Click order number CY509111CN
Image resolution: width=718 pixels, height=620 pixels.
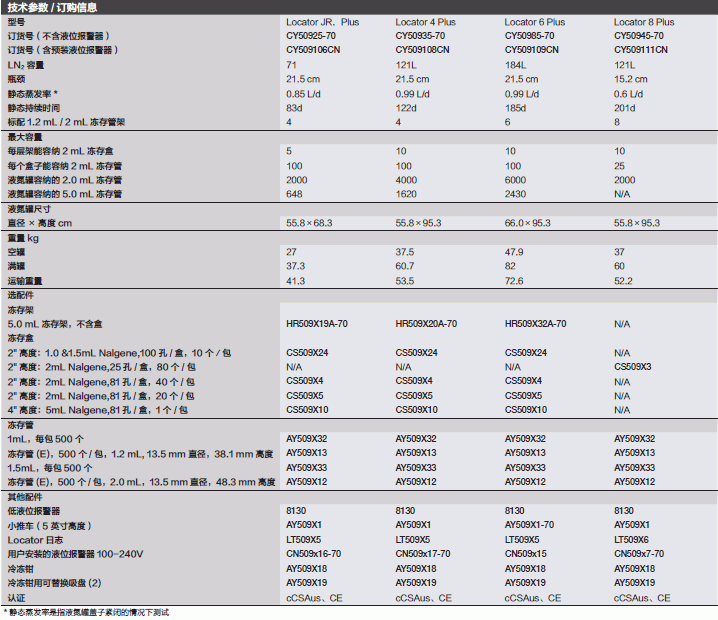tap(641, 49)
